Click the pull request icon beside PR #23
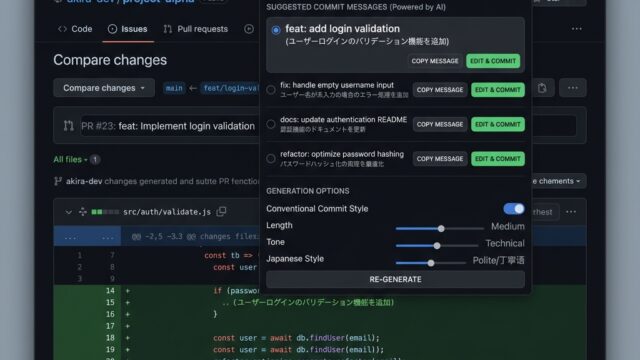 coord(69,126)
